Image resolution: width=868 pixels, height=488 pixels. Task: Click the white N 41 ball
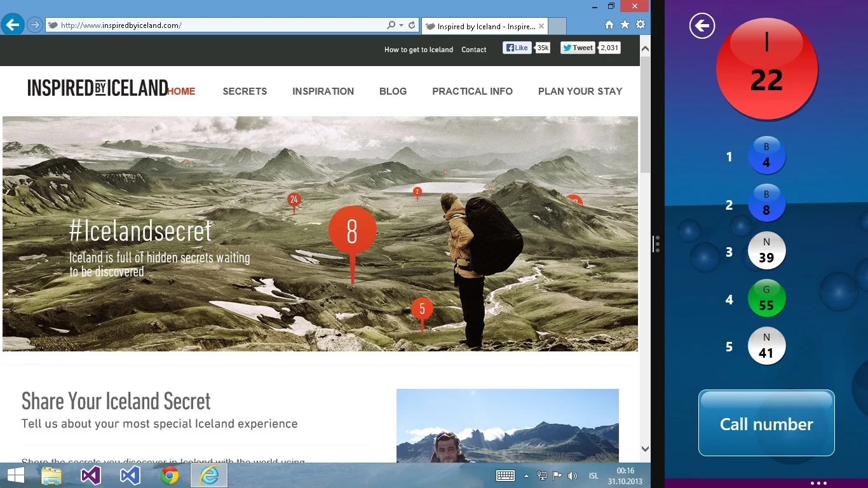pyautogui.click(x=766, y=346)
